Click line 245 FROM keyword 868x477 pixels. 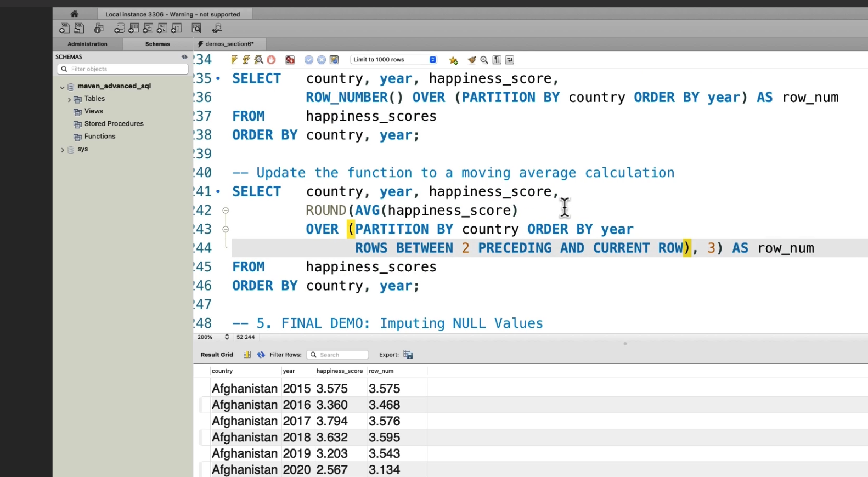tap(249, 267)
